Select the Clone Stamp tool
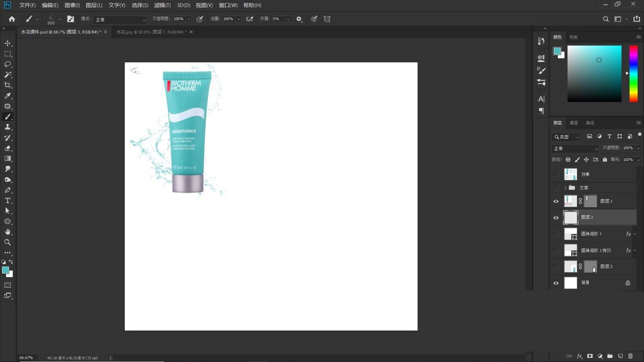This screenshot has width=644, height=362. coord(8,127)
